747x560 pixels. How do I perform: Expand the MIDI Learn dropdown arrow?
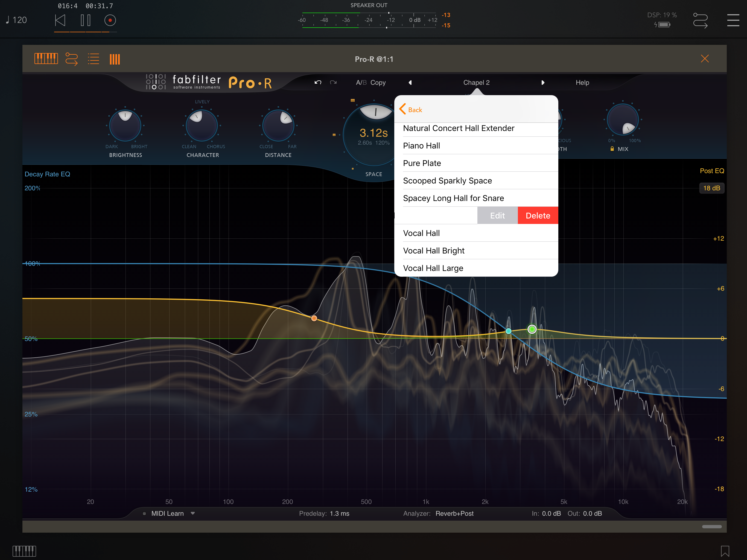(193, 513)
